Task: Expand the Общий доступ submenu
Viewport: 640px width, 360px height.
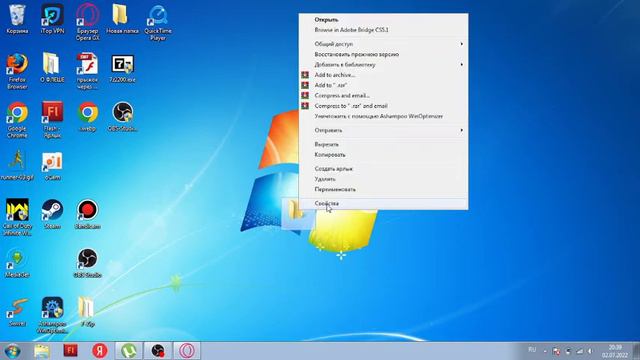Action: point(383,44)
